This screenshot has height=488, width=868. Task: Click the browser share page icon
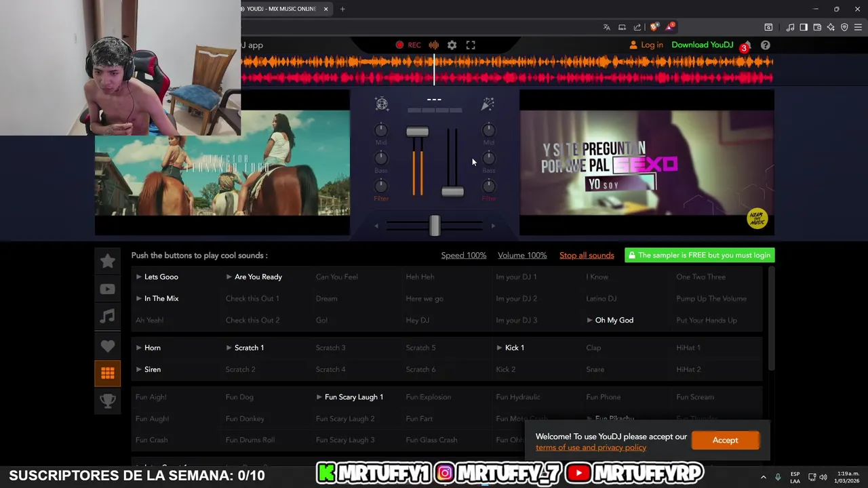point(637,27)
